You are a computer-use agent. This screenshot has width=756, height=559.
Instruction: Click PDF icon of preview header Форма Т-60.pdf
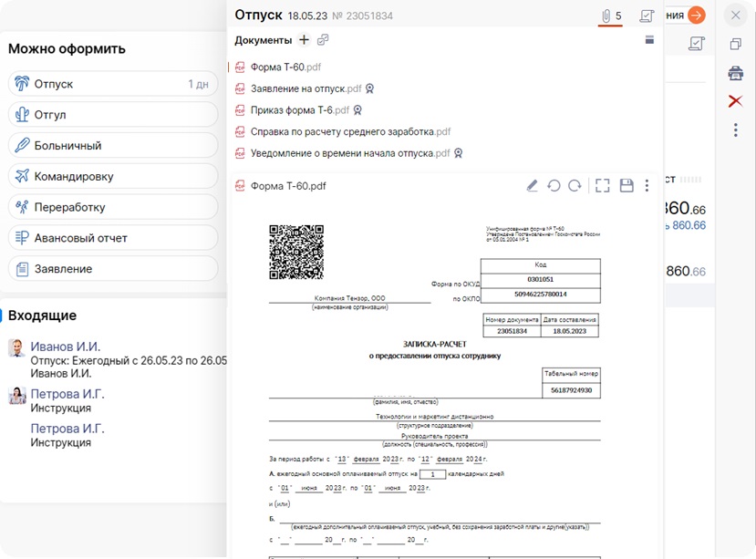click(240, 186)
